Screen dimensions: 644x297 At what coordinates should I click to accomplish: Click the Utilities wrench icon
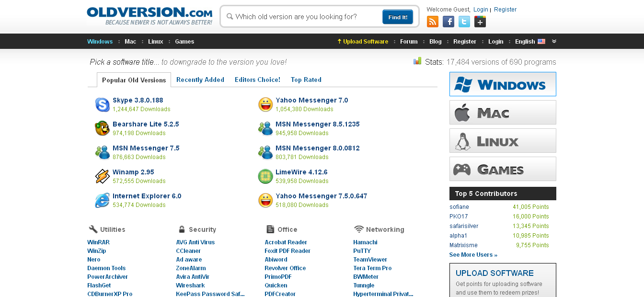[x=93, y=229]
